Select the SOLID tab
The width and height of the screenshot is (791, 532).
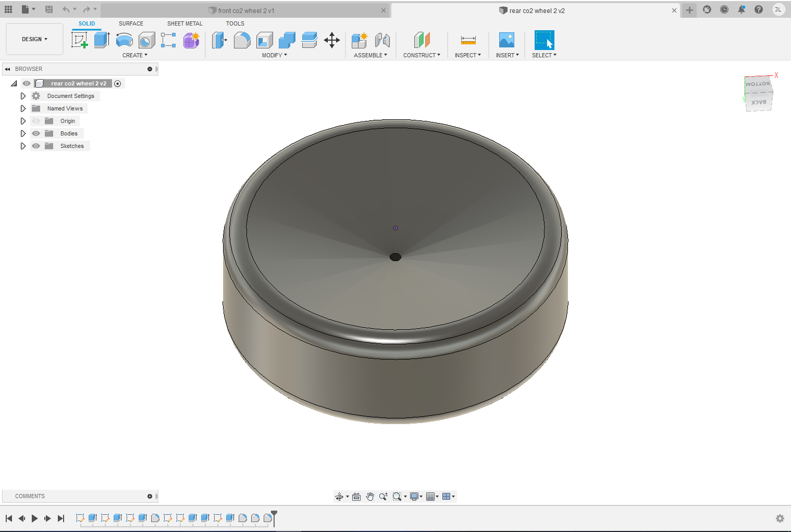click(87, 23)
